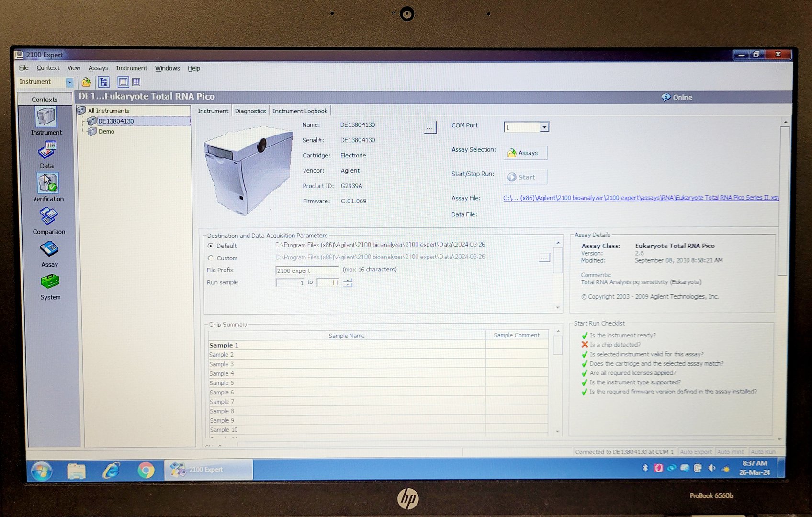Select the Custom data destination option

(211, 258)
